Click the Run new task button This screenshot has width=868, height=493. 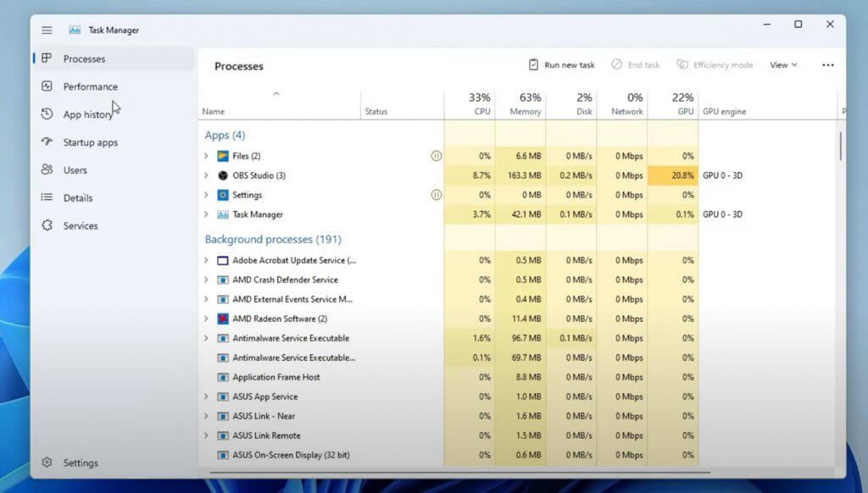click(561, 64)
